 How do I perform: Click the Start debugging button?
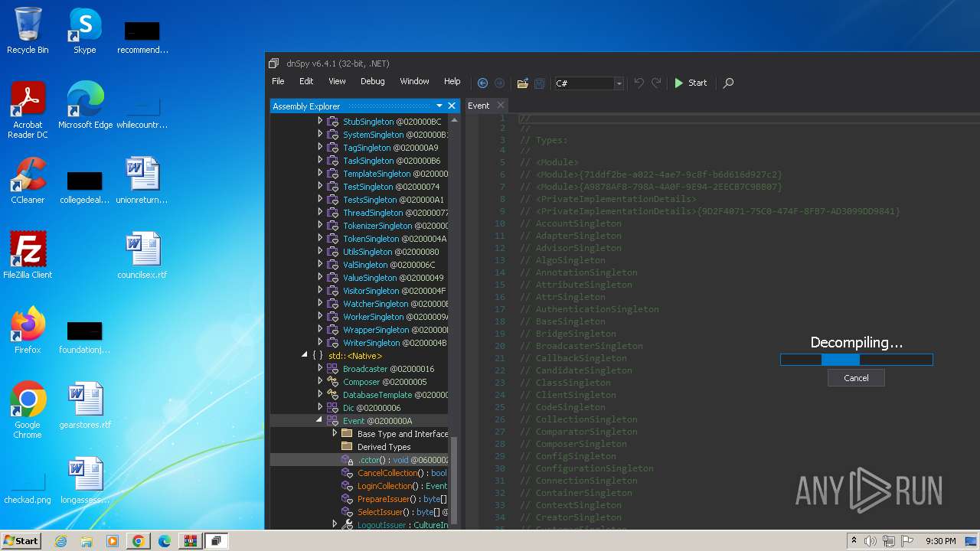tap(691, 83)
